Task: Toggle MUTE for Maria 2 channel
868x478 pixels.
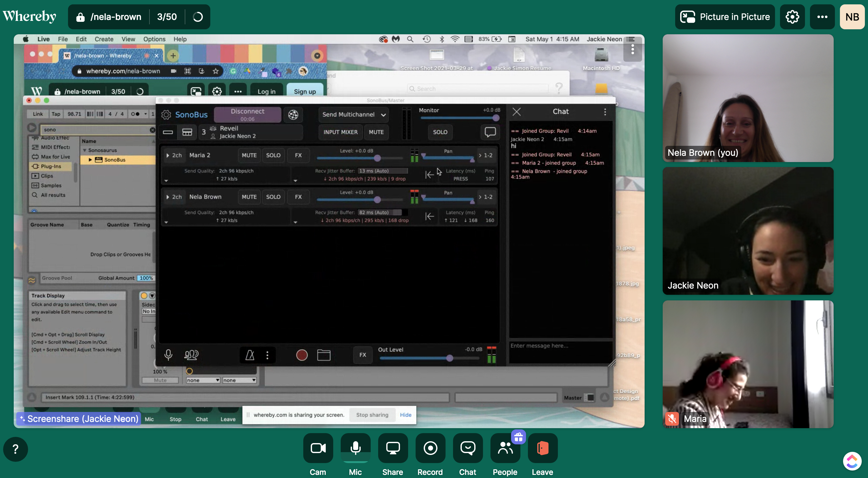Action: [x=249, y=155]
